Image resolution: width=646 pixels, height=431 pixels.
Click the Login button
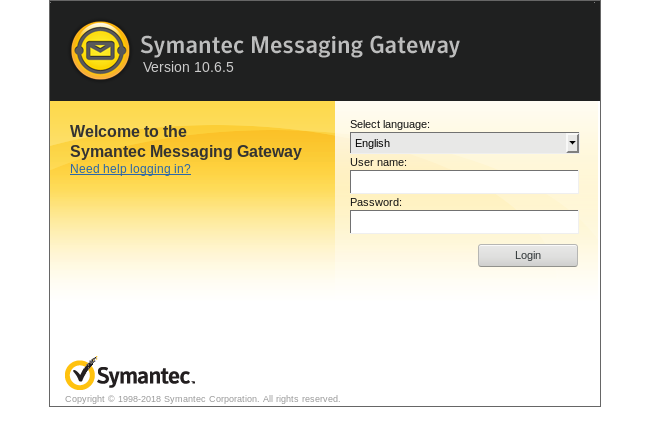(x=528, y=255)
